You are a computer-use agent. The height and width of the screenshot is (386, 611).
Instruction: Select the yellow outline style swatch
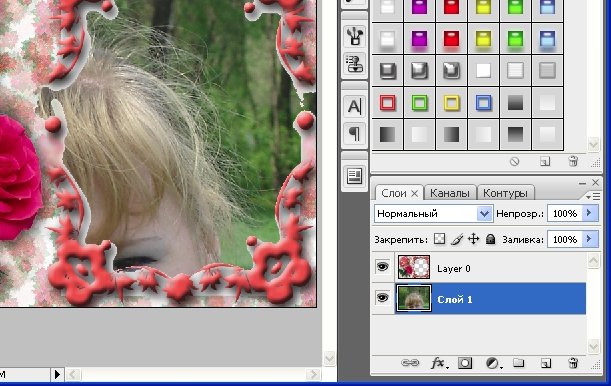[451, 103]
